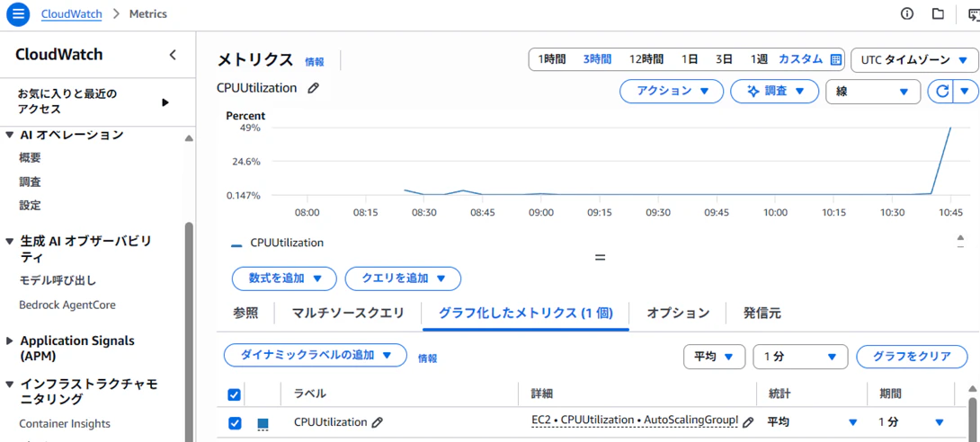This screenshot has height=442, width=980.
Task: Select 3日 time range
Action: tap(724, 59)
